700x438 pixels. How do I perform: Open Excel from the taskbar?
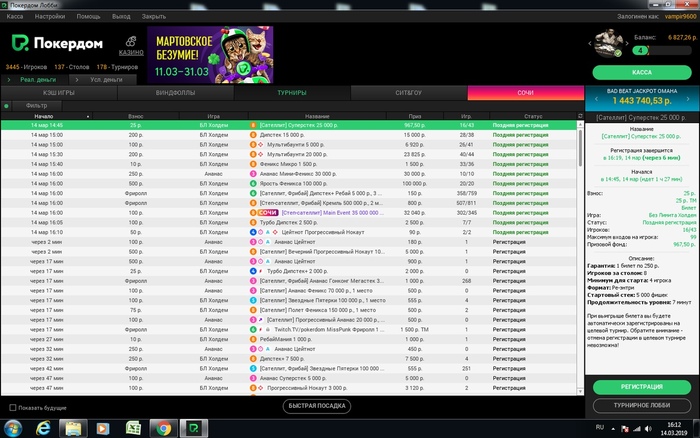(133, 429)
